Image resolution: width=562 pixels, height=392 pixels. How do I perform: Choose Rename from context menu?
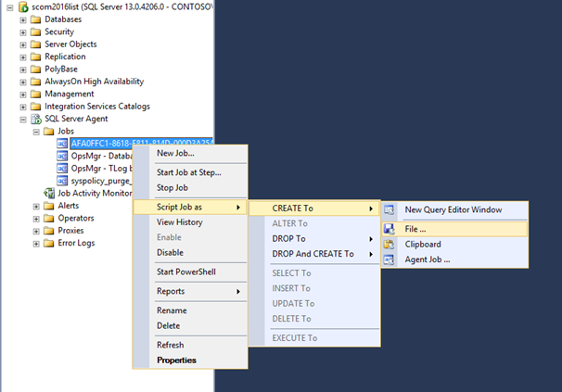tap(190, 310)
